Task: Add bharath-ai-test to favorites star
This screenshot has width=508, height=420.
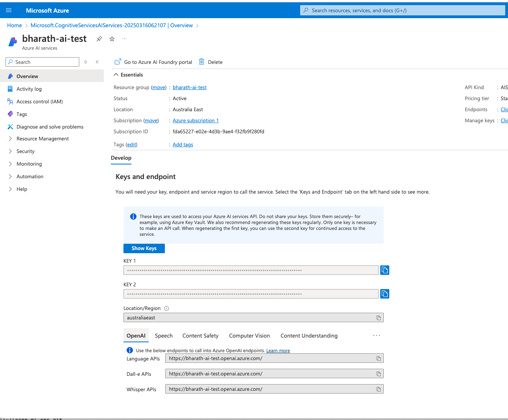Action: tap(112, 39)
